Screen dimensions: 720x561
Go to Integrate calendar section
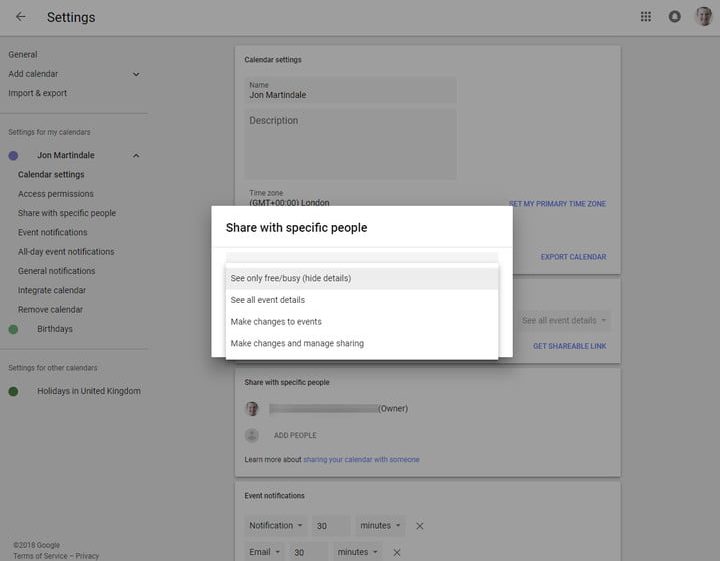pyautogui.click(x=52, y=290)
